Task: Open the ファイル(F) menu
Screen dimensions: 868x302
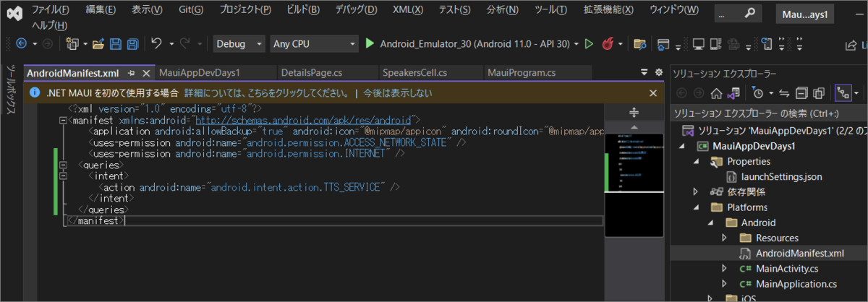Action: point(51,10)
